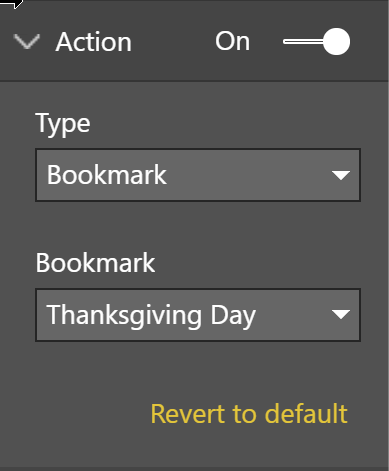Image resolution: width=389 pixels, height=471 pixels.
Task: Select the Type field label
Action: pyautogui.click(x=63, y=124)
